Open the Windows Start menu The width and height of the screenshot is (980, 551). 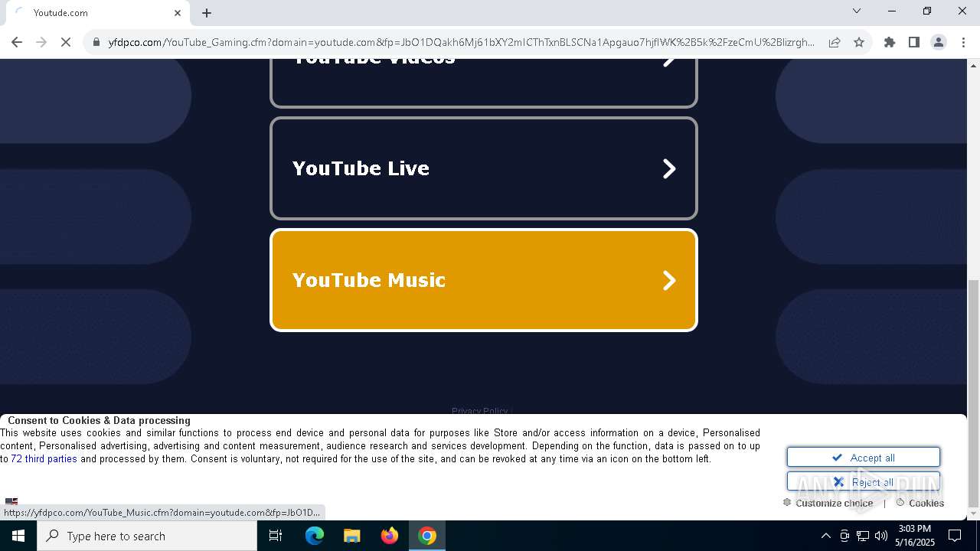pyautogui.click(x=18, y=536)
